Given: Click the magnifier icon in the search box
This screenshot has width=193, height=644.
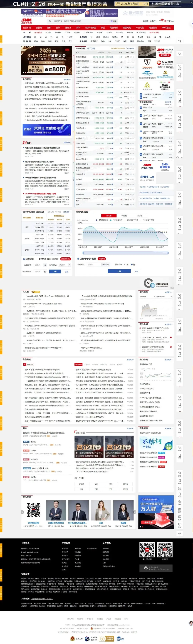Looking at the screenshot, I should [x=50, y=21].
